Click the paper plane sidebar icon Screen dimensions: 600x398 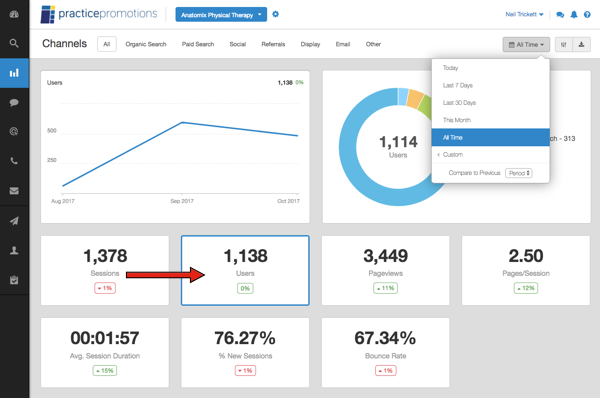(14, 221)
